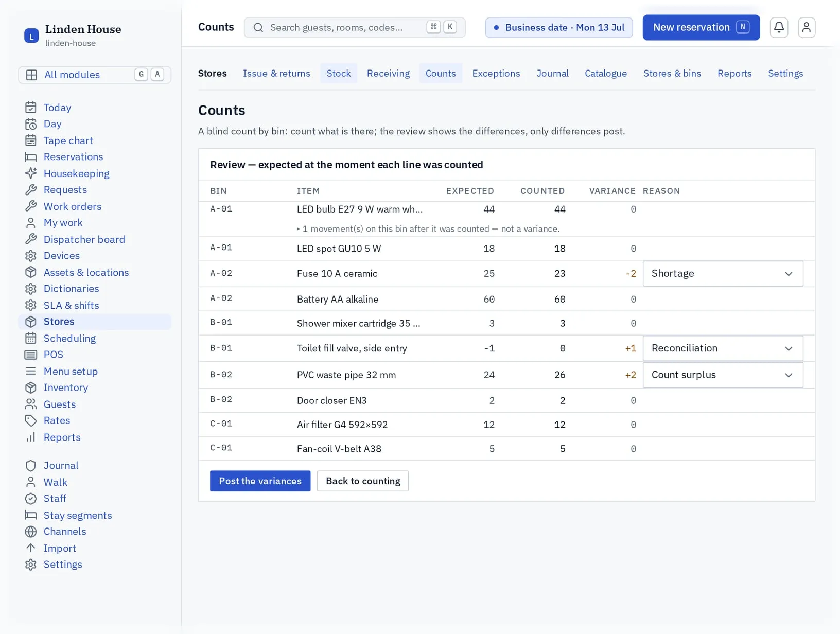Switch to the Exceptions tab
Viewport: 840px width, 634px height.
point(496,73)
